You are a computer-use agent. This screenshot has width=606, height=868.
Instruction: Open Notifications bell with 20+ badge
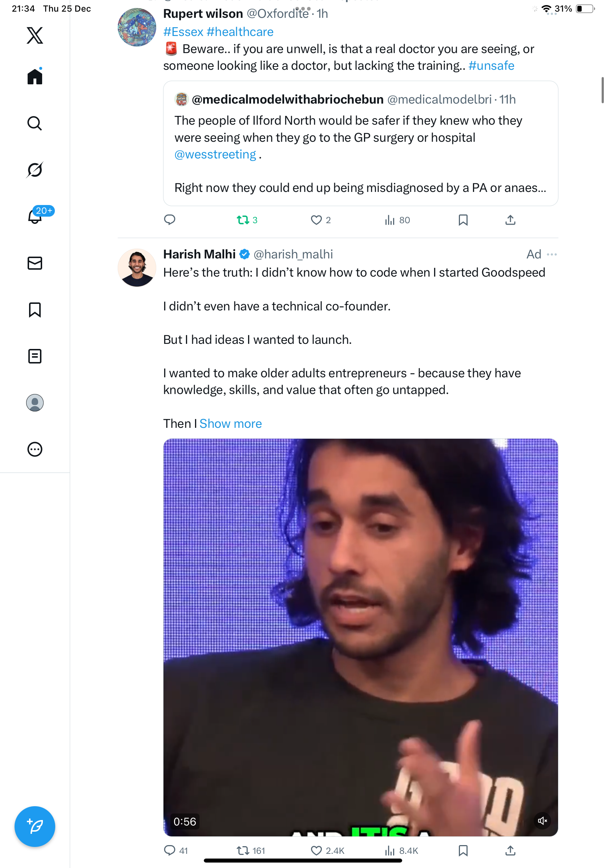[35, 217]
